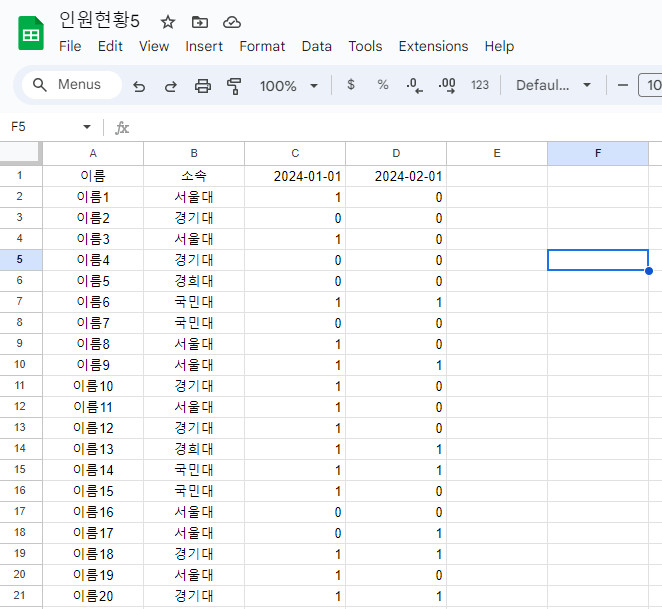Click the redo arrow icon
The height and width of the screenshot is (609, 662).
(171, 86)
